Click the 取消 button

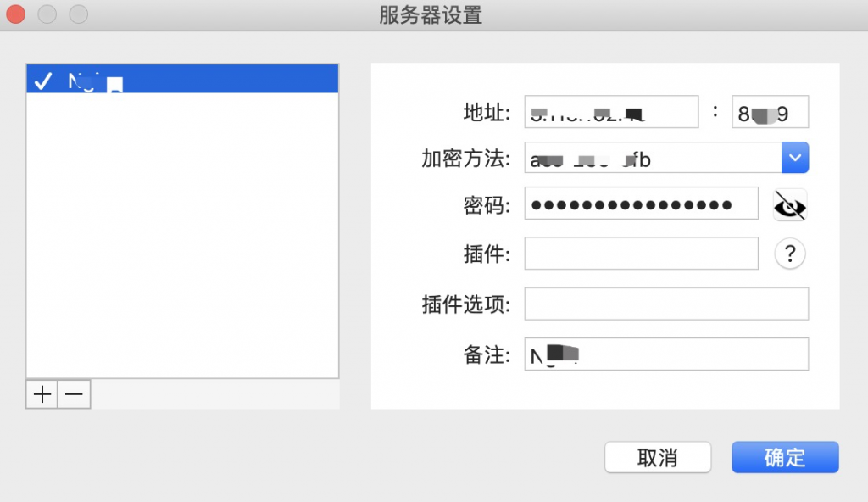pos(658,458)
